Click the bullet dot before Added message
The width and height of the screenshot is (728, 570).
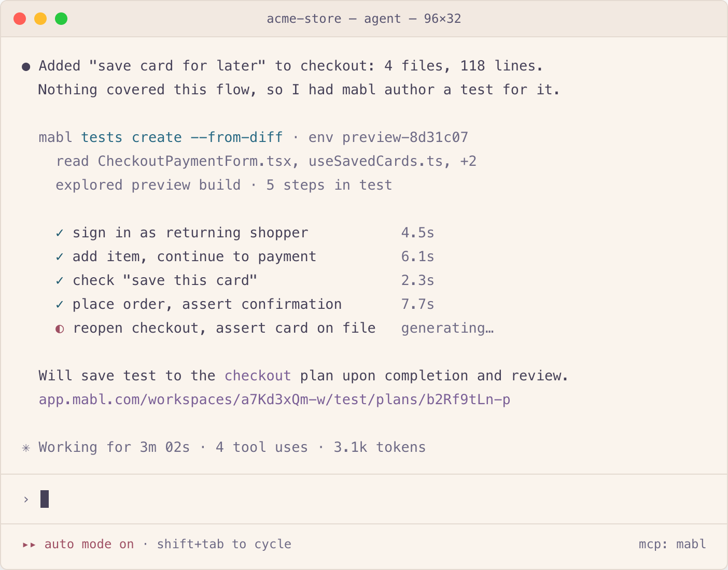(26, 66)
